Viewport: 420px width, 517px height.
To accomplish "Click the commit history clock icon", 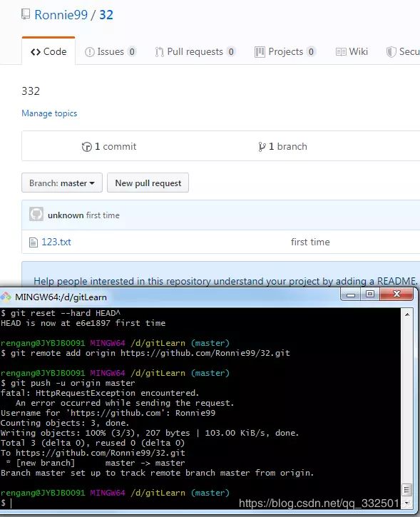I will tap(87, 147).
